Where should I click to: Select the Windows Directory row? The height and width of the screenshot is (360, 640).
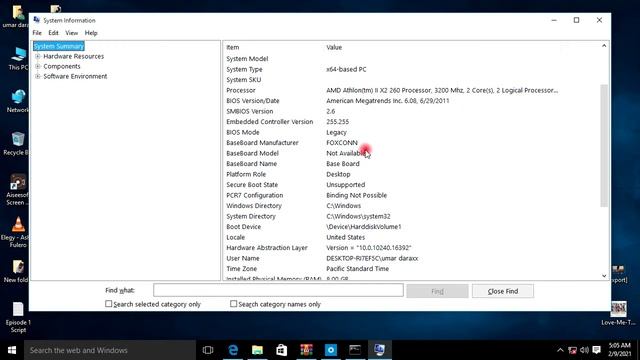point(411,206)
